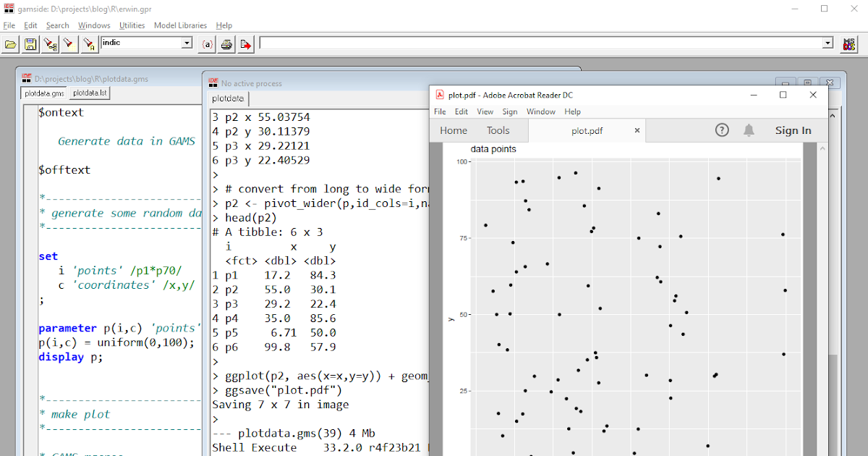Expand the command parameter field dropdown arrow
The width and height of the screenshot is (868, 456).
(x=827, y=42)
